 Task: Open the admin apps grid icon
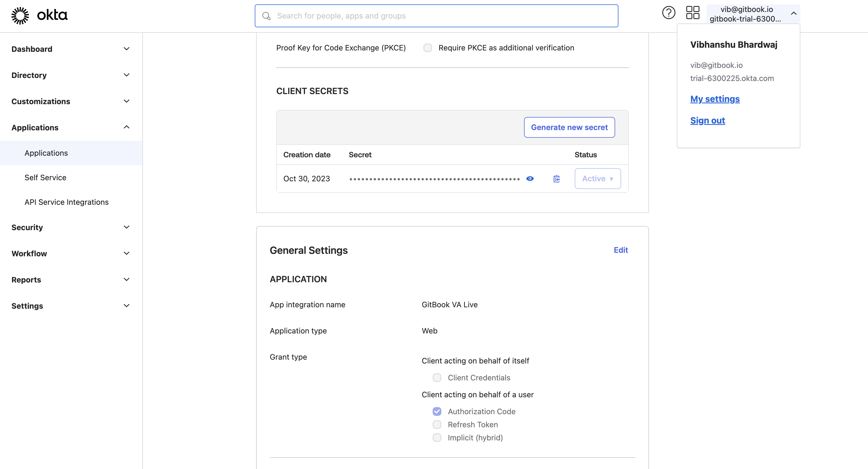pos(692,13)
